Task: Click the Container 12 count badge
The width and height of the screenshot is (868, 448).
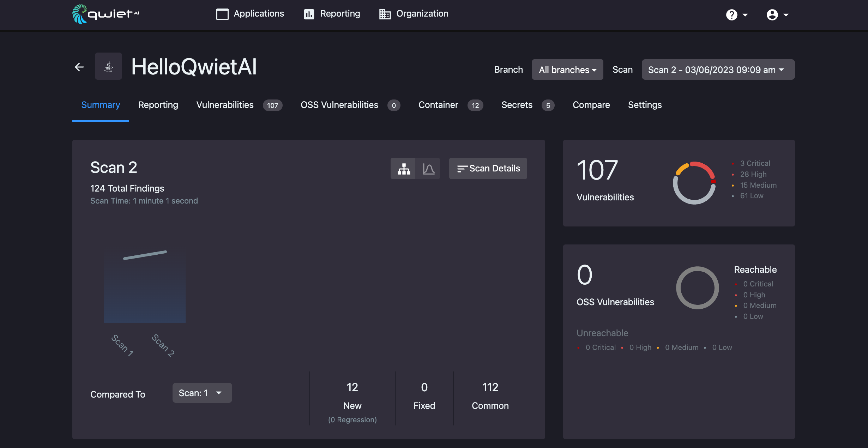Action: click(475, 105)
